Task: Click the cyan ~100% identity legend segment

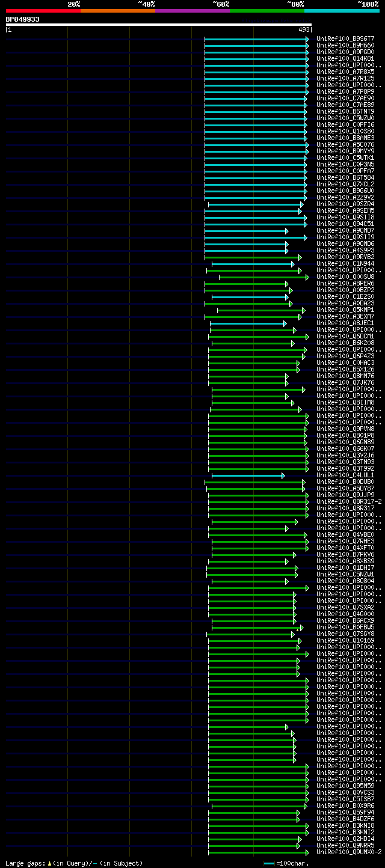Action: [x=342, y=10]
